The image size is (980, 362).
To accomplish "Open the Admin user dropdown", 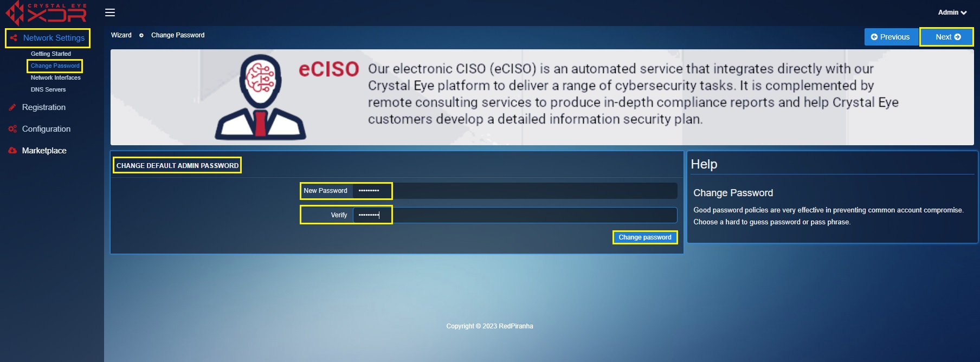I will tap(952, 12).
